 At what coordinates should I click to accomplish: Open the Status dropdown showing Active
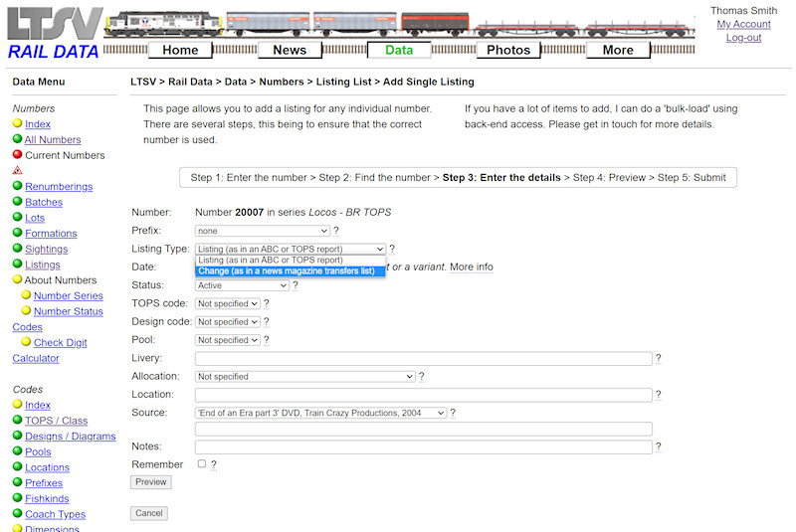point(242,285)
